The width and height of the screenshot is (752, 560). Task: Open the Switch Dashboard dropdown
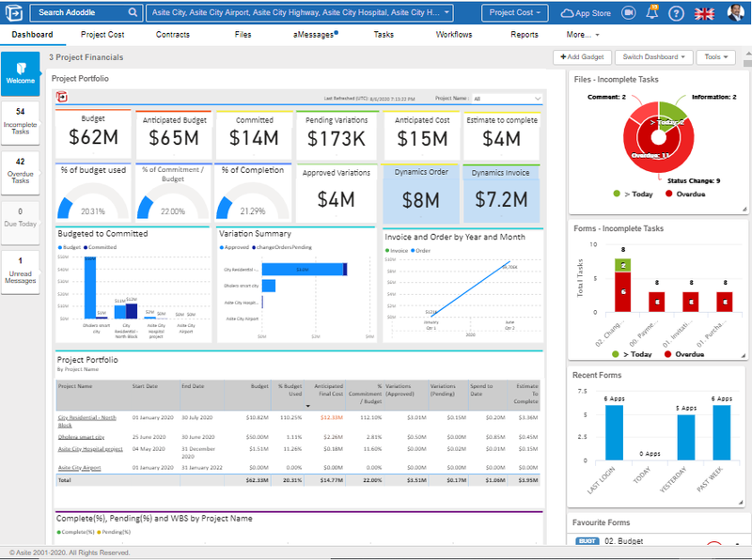pyautogui.click(x=653, y=57)
